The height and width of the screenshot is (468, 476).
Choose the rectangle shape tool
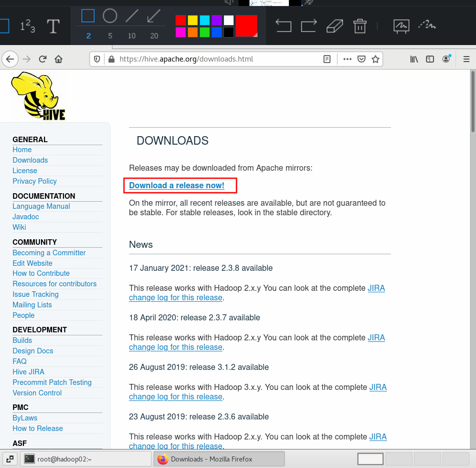88,16
